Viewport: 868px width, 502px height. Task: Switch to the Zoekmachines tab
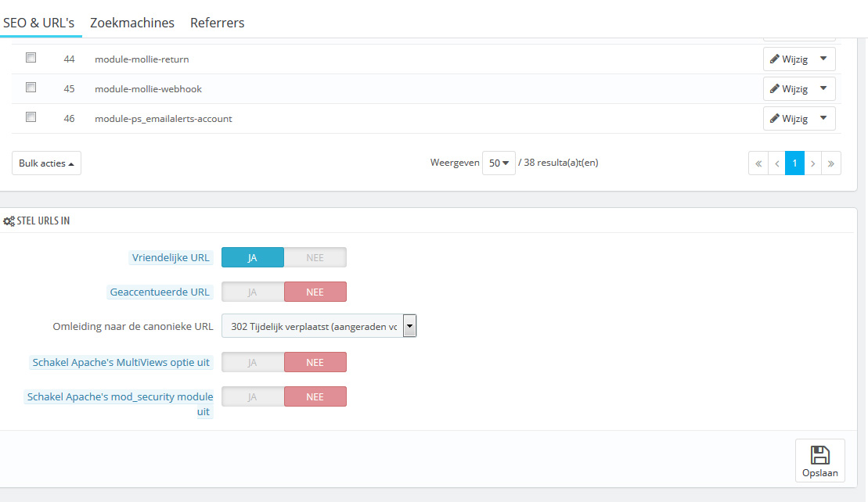132,23
